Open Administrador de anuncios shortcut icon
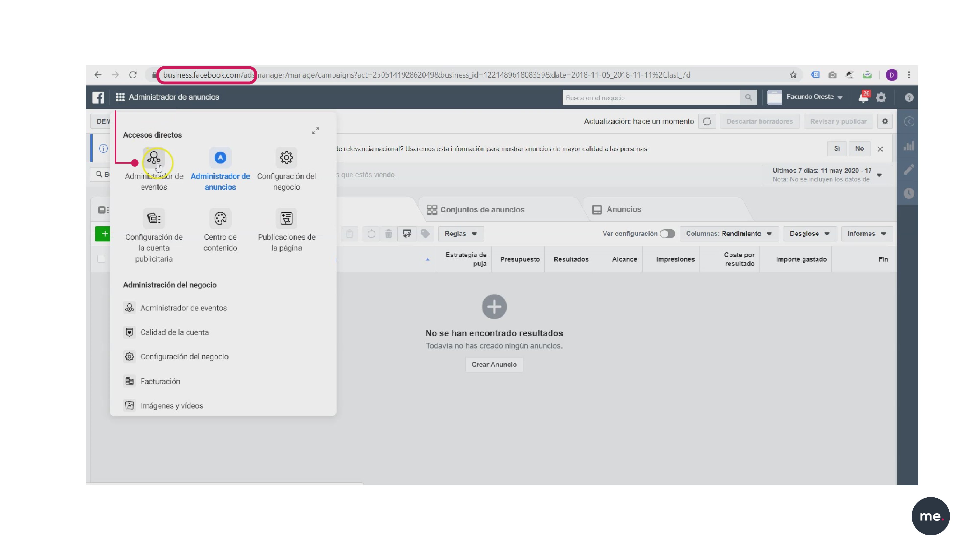This screenshot has height=551, width=980. (x=220, y=158)
